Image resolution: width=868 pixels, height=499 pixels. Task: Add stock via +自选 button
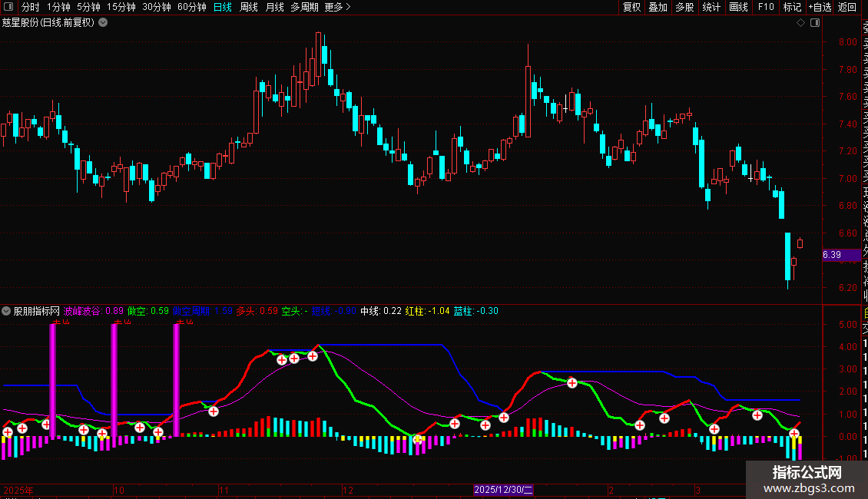pyautogui.click(x=820, y=7)
